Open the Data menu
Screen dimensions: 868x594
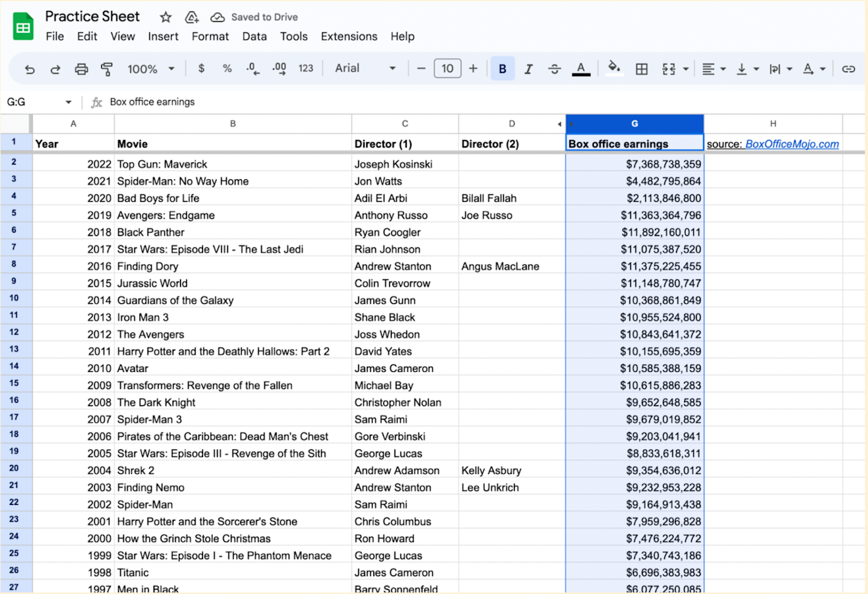point(255,36)
